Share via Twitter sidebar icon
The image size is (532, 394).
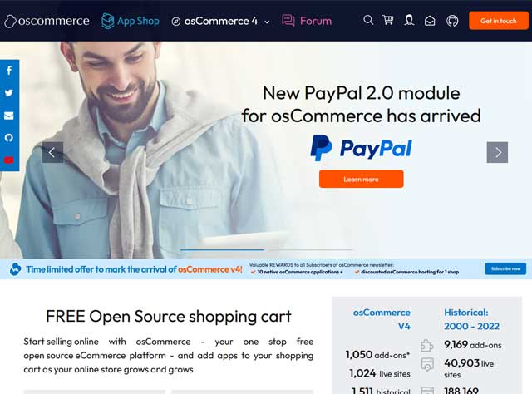(9, 93)
